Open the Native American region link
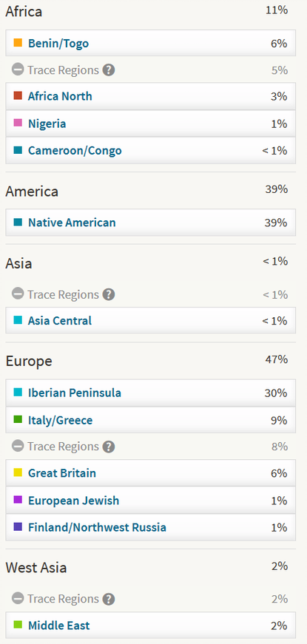The width and height of the screenshot is (307, 644). click(72, 223)
